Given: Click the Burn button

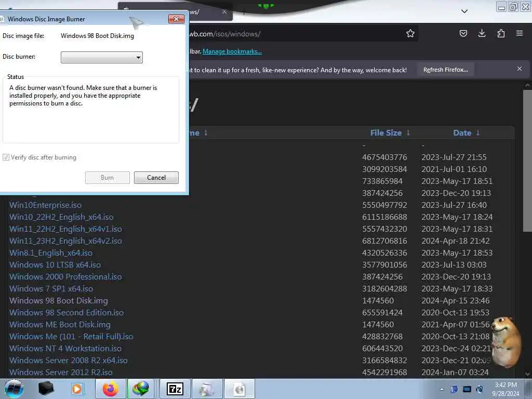Looking at the screenshot, I should pos(107,178).
